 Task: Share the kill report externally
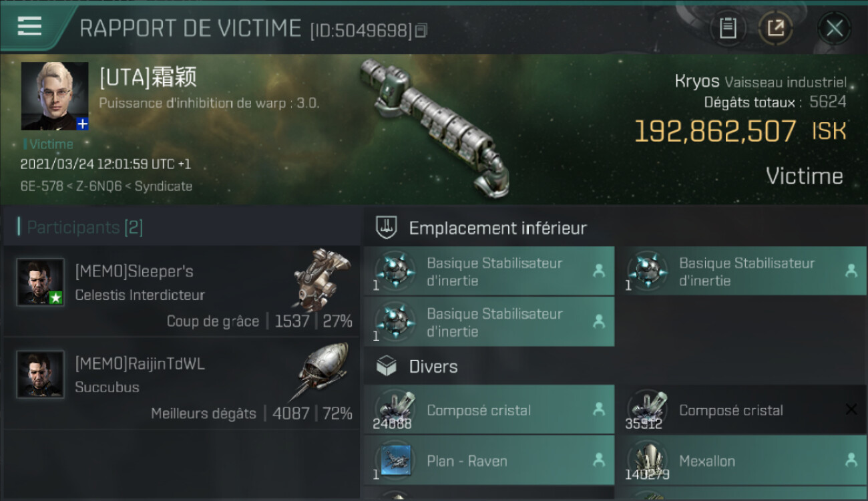point(775,28)
